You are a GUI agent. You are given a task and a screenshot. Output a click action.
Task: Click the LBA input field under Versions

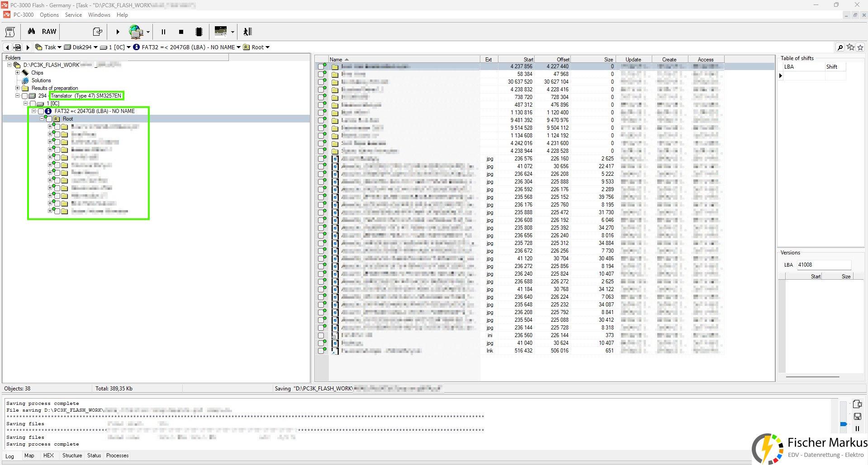pos(823,265)
